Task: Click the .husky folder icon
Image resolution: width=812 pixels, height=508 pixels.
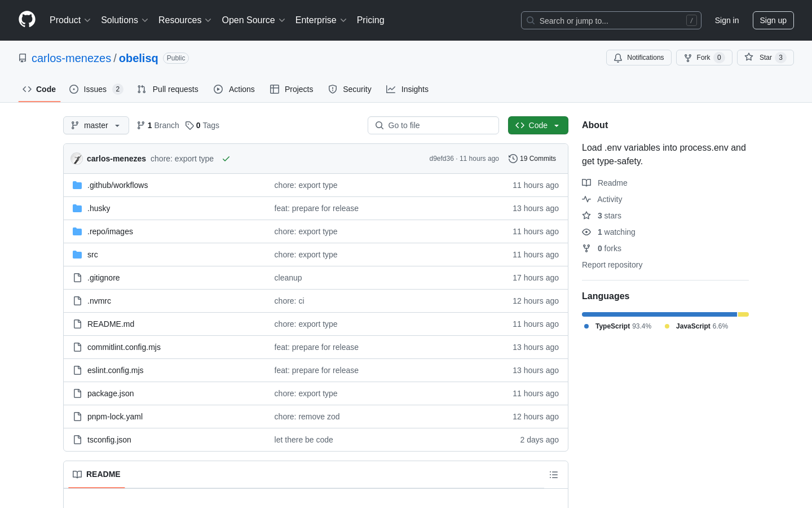Action: [77, 208]
